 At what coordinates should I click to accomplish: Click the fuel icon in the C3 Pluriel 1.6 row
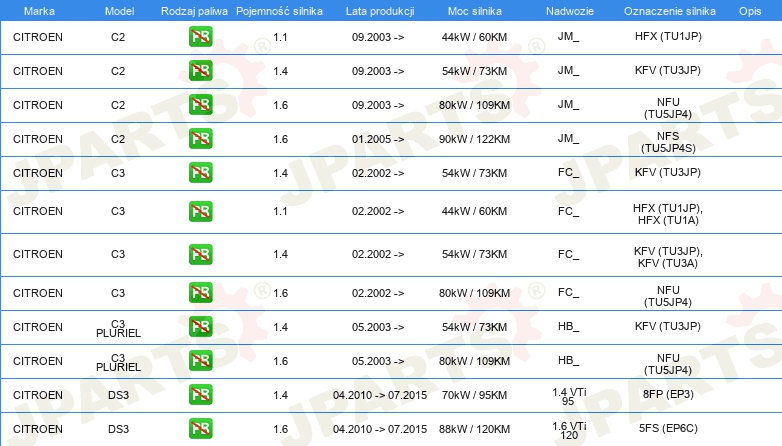200,361
